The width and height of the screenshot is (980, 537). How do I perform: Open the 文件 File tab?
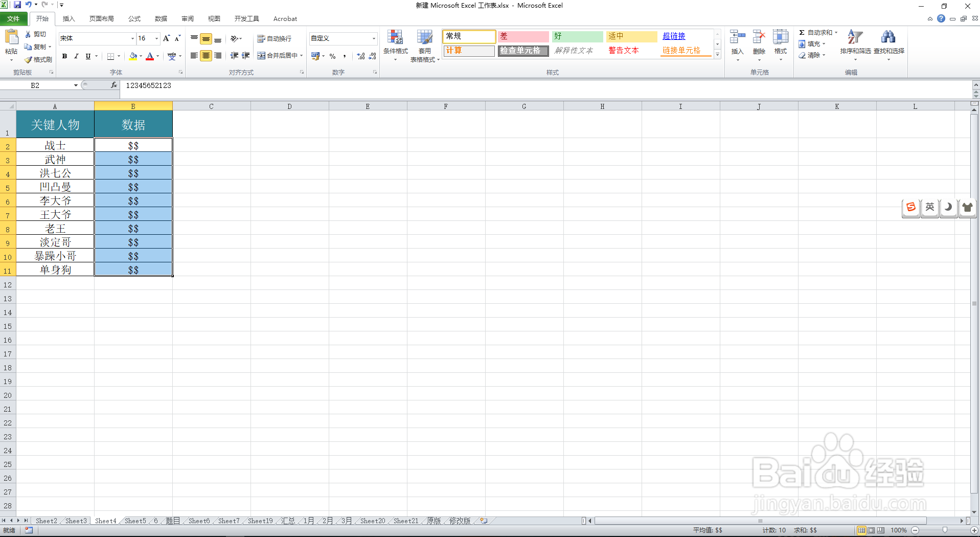[x=14, y=19]
